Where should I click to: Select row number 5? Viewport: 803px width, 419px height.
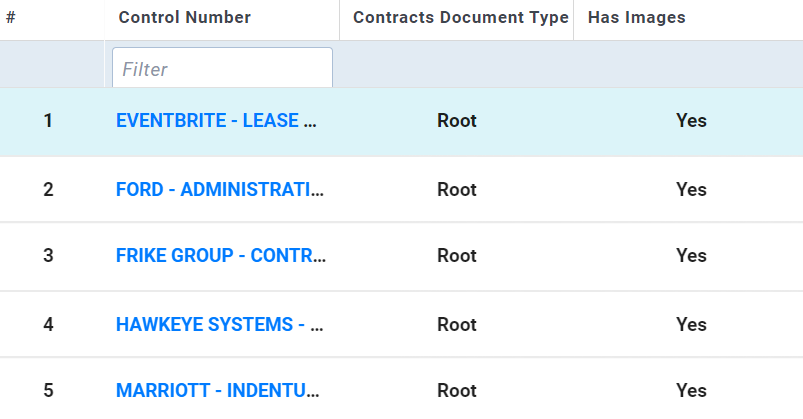coord(48,391)
